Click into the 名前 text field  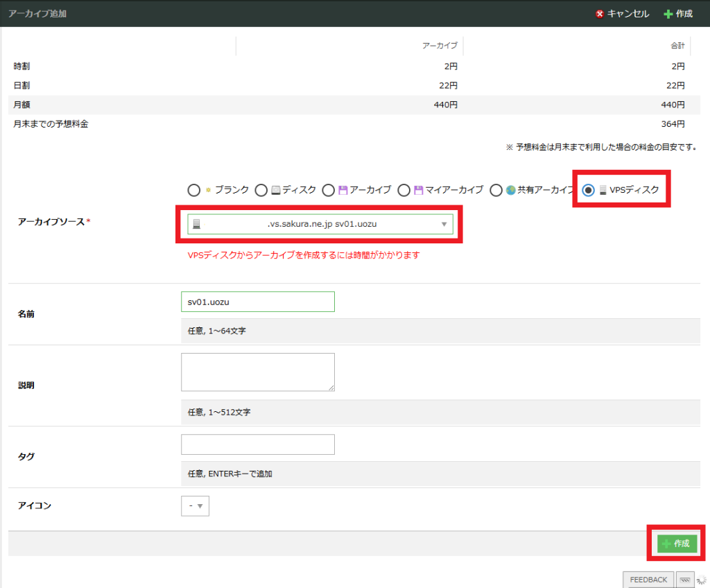click(x=257, y=302)
